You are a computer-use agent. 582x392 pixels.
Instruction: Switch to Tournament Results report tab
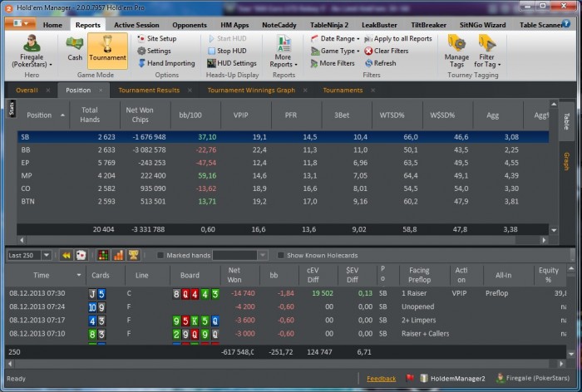point(149,91)
